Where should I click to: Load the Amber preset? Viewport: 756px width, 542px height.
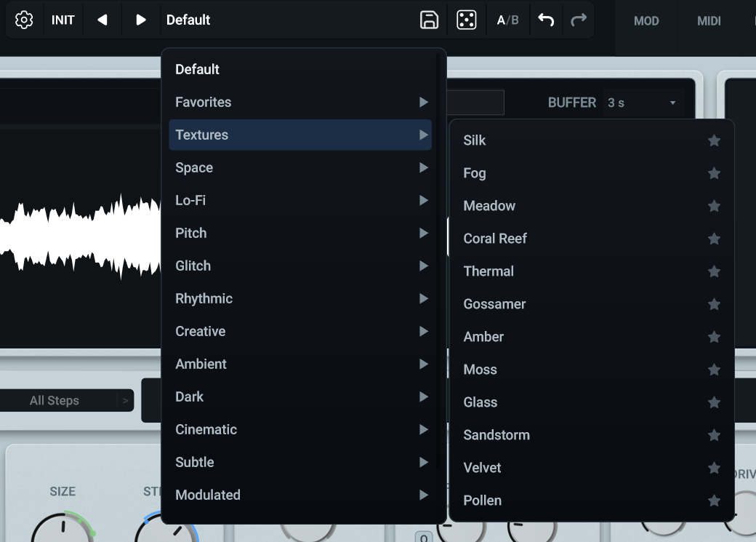[592, 337]
